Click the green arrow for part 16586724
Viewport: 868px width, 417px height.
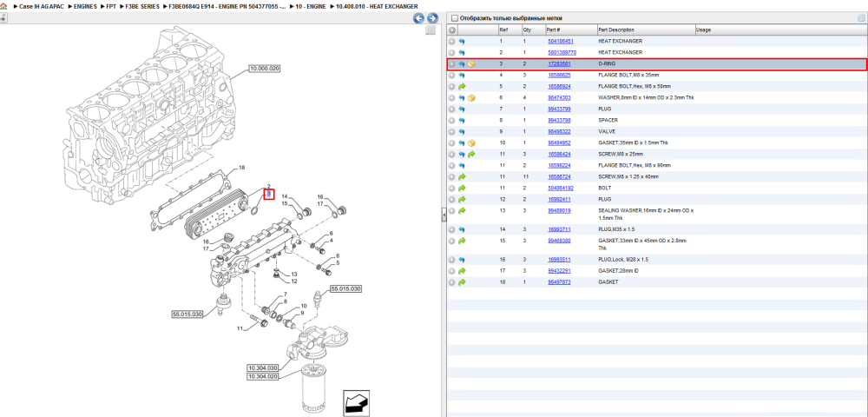[x=462, y=176]
